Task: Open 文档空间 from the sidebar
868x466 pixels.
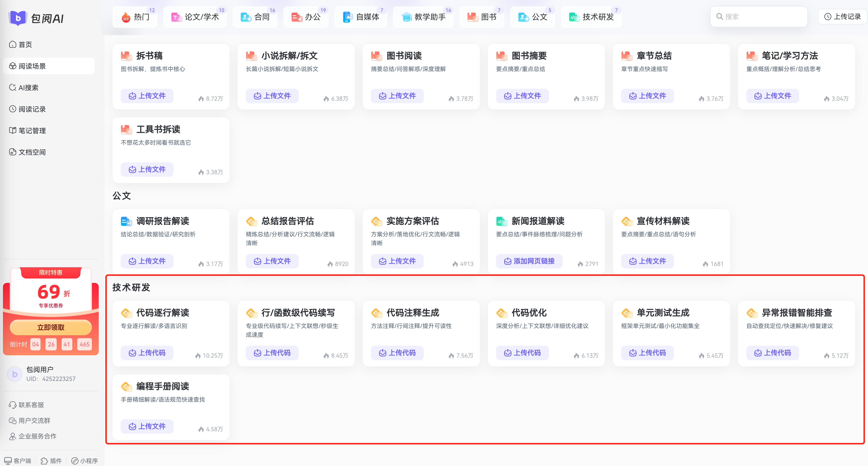Action: pos(32,152)
